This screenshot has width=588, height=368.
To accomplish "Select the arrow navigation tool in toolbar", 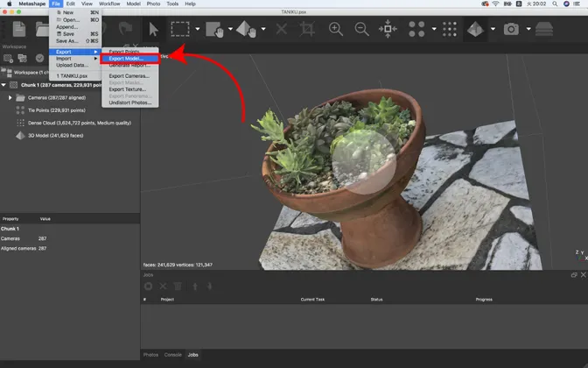I will (154, 29).
